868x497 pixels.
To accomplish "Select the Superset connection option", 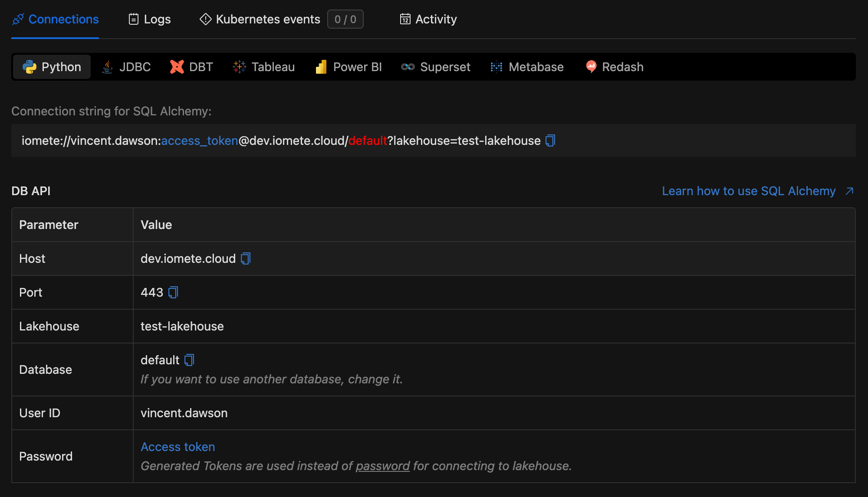I will pos(436,67).
